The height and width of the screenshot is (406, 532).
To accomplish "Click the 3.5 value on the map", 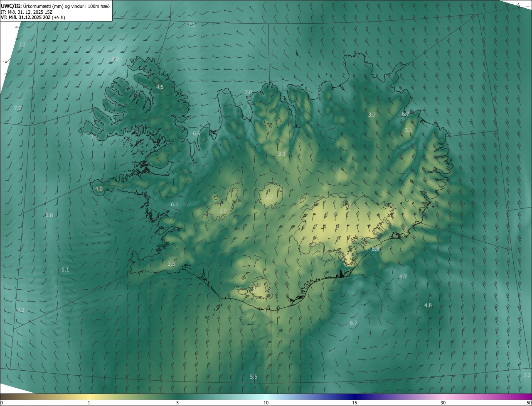I will pyautogui.click(x=171, y=264).
